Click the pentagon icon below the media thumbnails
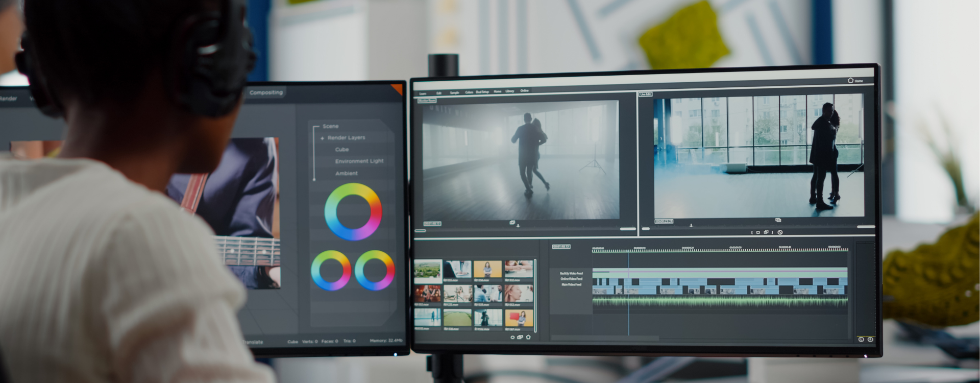980x383 pixels. click(x=528, y=337)
